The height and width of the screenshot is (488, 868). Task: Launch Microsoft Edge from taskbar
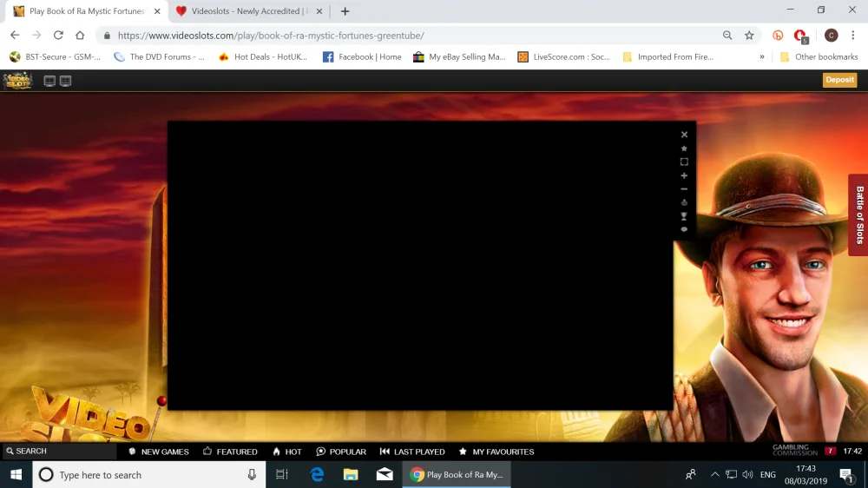click(x=317, y=475)
